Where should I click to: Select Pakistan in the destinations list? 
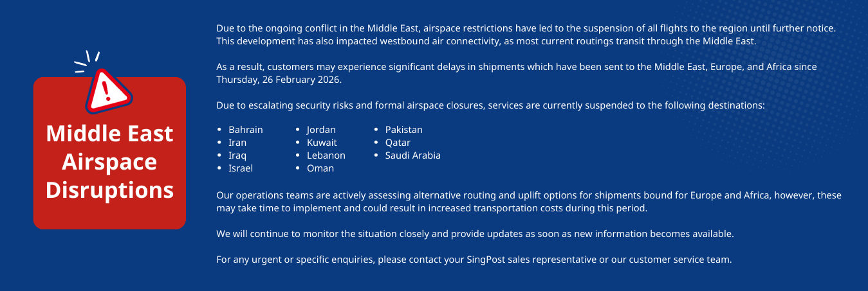click(403, 130)
